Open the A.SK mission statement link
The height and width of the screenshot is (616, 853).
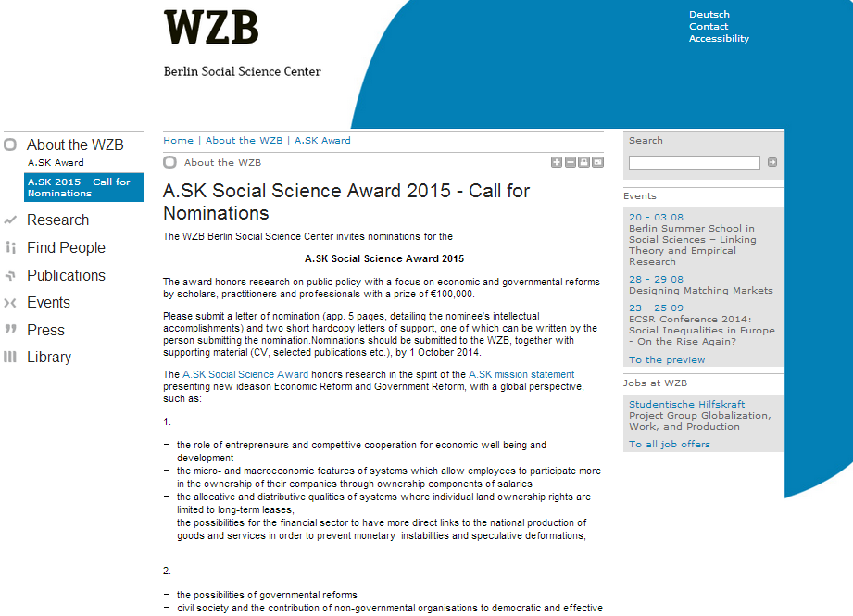(x=521, y=374)
